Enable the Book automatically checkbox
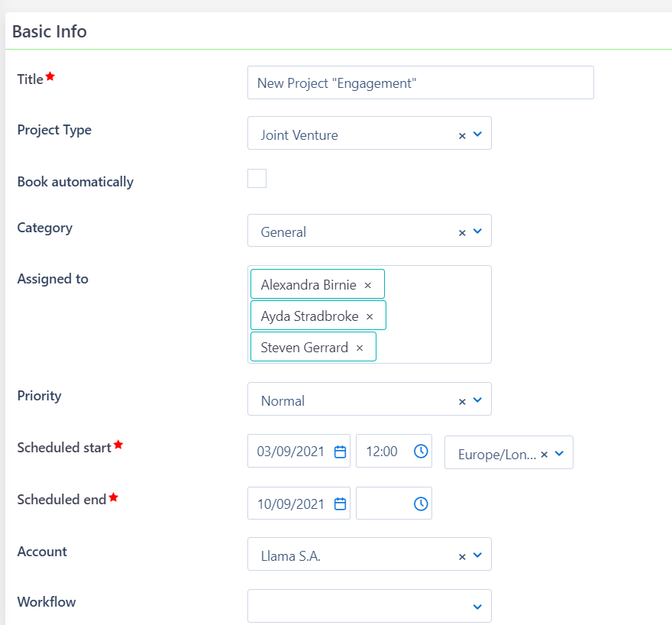The height and width of the screenshot is (625, 672). 257,178
